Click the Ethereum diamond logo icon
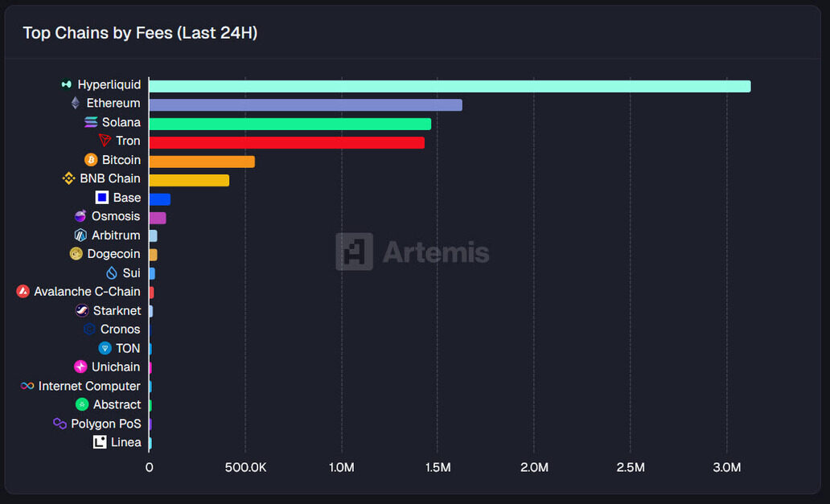Viewport: 830px width, 504px height. click(x=75, y=103)
